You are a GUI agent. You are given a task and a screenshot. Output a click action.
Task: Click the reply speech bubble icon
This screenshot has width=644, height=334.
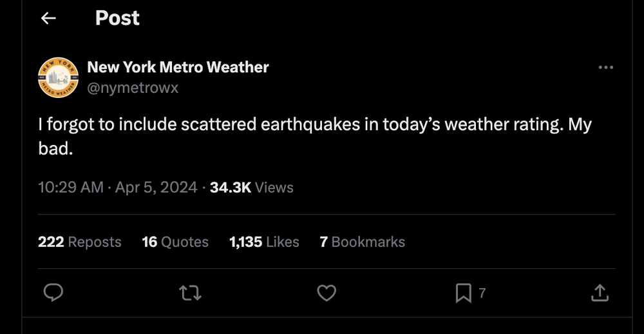coord(53,293)
